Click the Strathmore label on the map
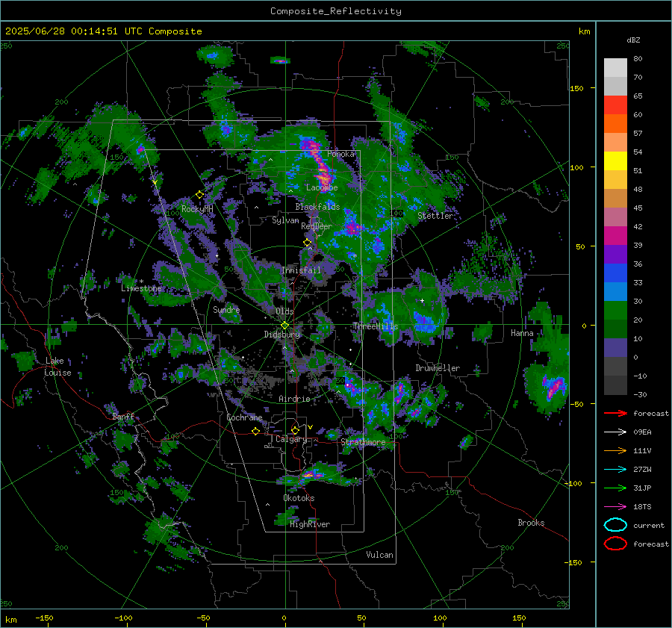Viewport: 672px width, 628px height. [x=363, y=442]
